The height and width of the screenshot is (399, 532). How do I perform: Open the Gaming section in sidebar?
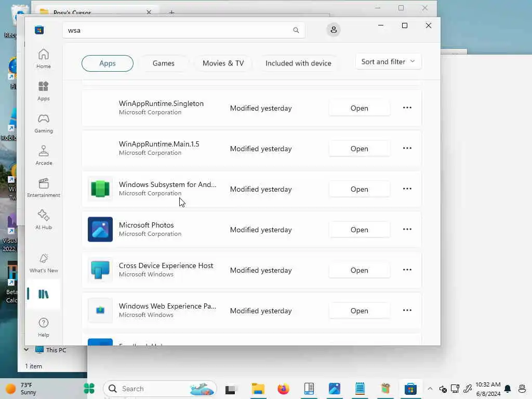(44, 123)
